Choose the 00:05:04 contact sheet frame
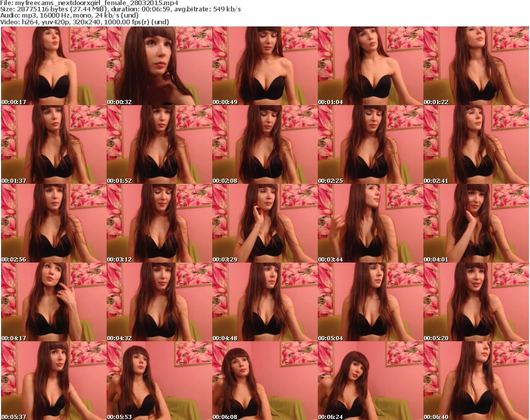 coord(371,302)
